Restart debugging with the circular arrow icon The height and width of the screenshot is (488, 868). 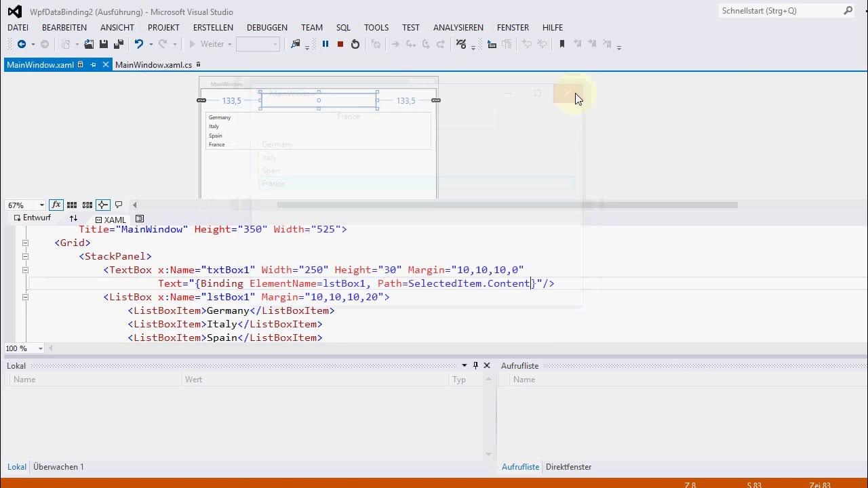tap(355, 44)
